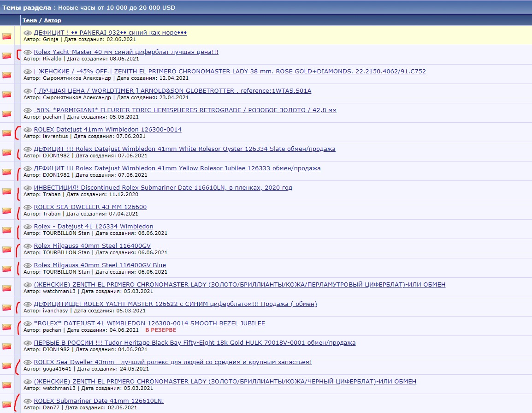Click text 'Автор: Dan77 | Дата создания: 02.06.2021'

(x=80, y=407)
